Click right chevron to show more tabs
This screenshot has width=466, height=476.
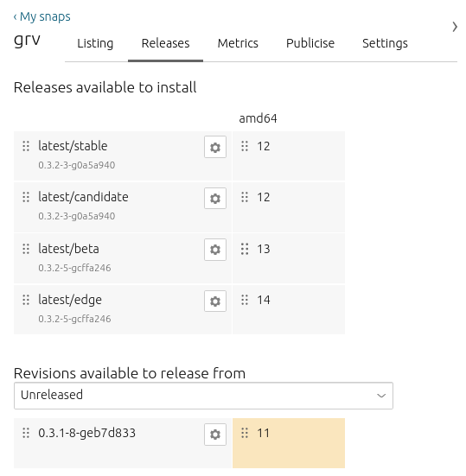pyautogui.click(x=455, y=27)
